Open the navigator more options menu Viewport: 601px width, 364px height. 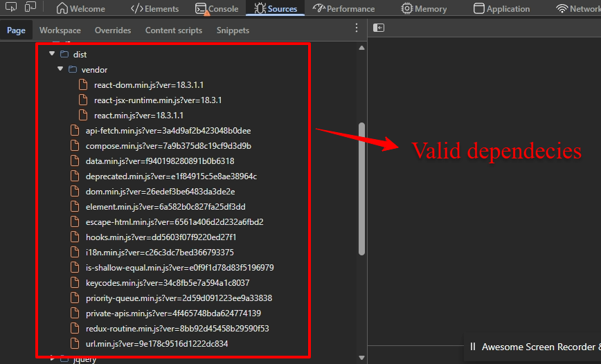click(x=357, y=28)
